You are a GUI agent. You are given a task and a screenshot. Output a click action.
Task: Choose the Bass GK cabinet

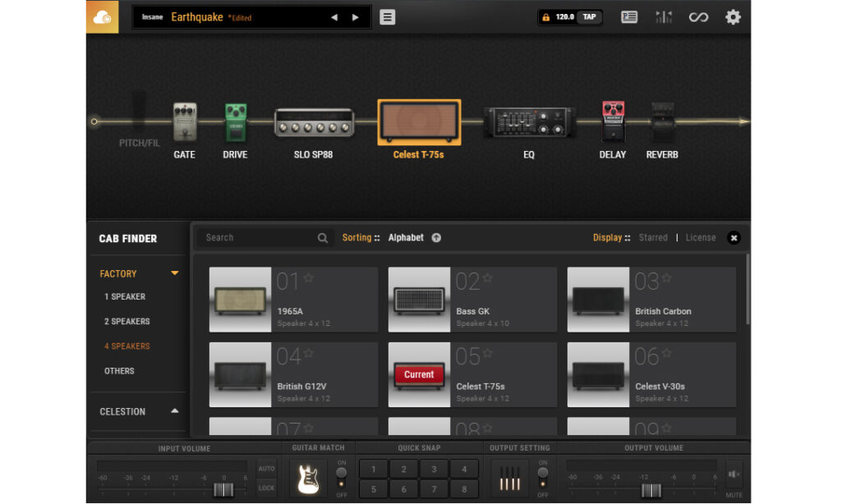(472, 300)
